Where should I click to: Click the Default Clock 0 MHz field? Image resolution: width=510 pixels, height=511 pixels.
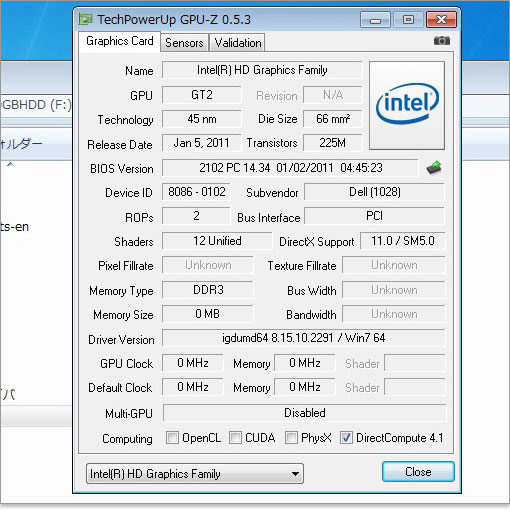(193, 387)
